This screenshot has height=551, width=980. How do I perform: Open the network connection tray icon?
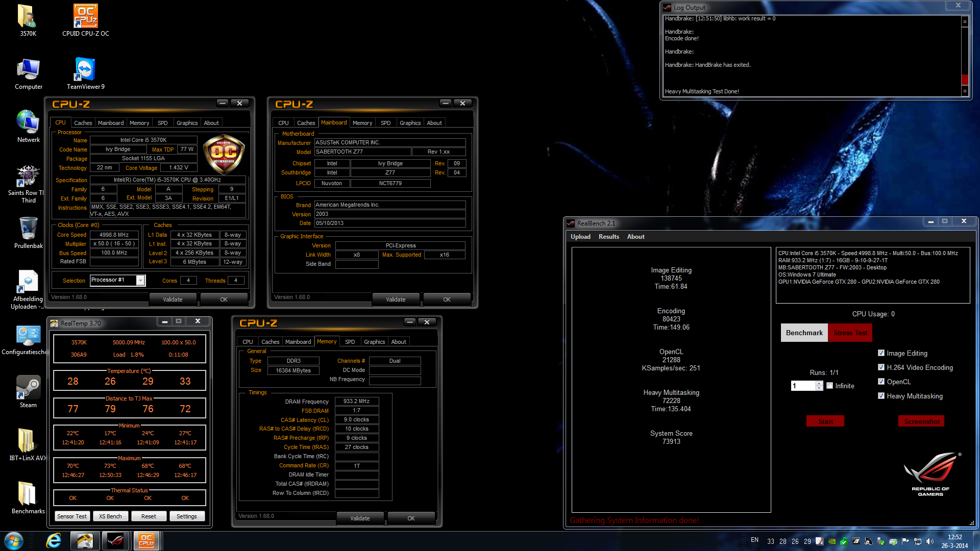pos(918,541)
